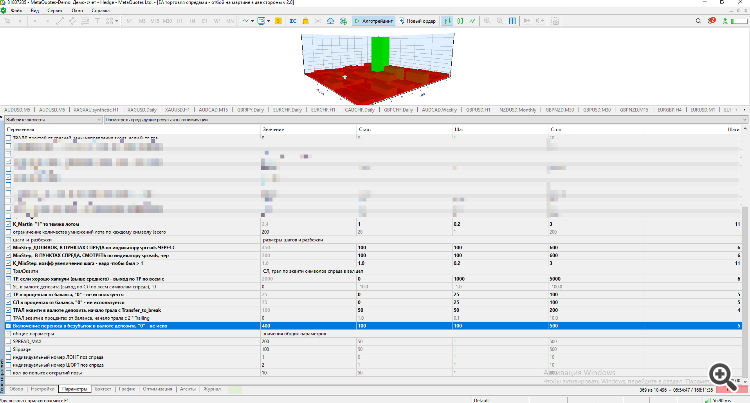Switch to bar chart icon
750x403 pixels.
[x=447, y=21]
